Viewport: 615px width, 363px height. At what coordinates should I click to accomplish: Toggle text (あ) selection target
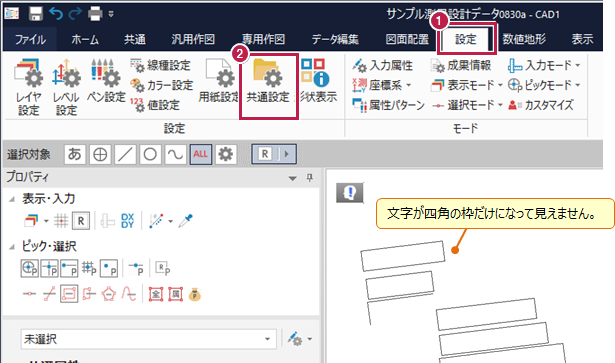tap(75, 154)
